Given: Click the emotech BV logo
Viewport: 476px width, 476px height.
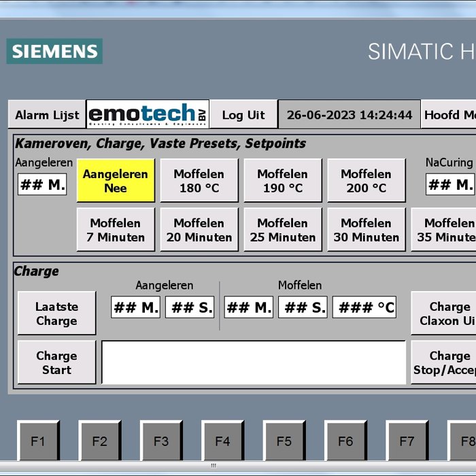Looking at the screenshot, I should coord(148,114).
